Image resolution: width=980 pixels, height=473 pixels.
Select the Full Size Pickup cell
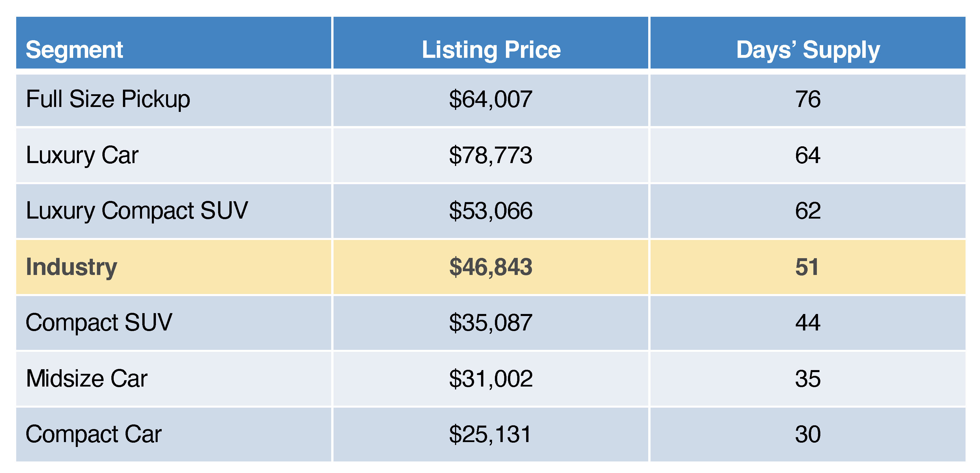pyautogui.click(x=108, y=99)
